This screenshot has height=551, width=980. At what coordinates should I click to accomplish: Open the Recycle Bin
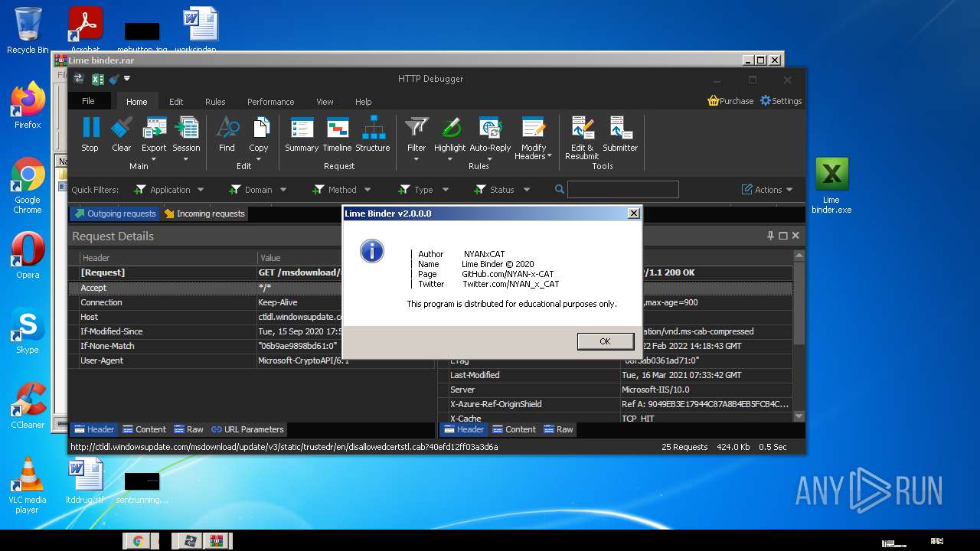pos(28,31)
